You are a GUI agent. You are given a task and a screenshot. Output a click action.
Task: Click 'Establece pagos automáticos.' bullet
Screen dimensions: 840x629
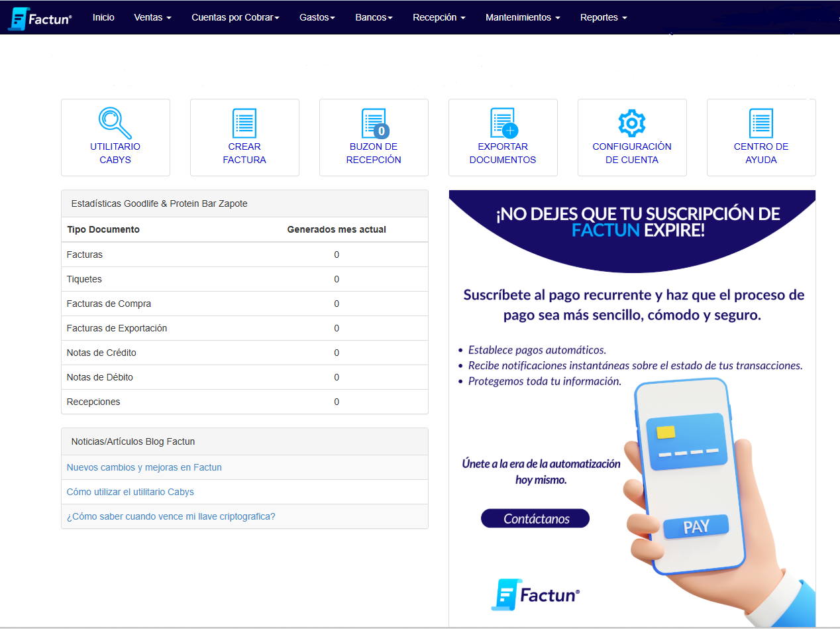[537, 350]
